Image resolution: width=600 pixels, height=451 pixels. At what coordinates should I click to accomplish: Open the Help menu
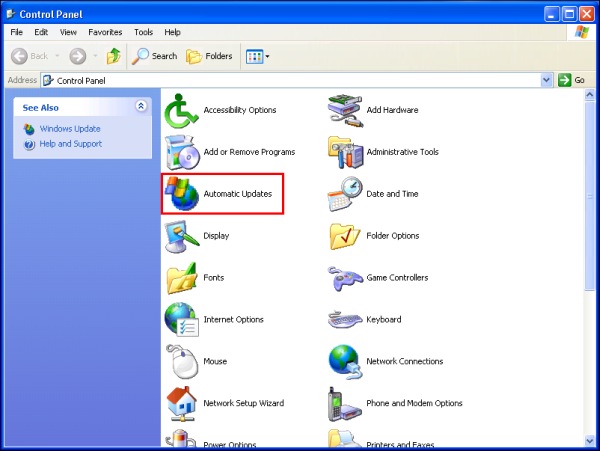pyautogui.click(x=173, y=33)
